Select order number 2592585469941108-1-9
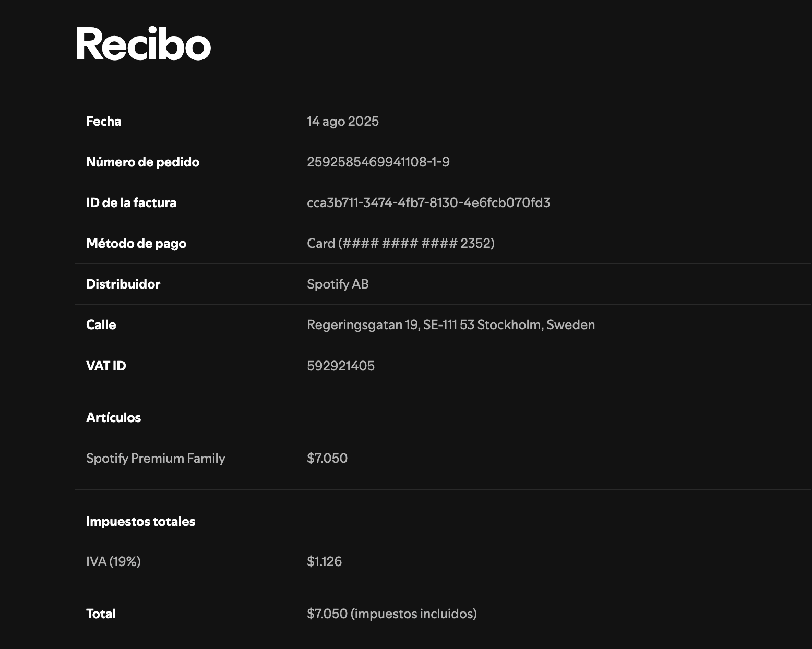The width and height of the screenshot is (812, 649). (378, 162)
